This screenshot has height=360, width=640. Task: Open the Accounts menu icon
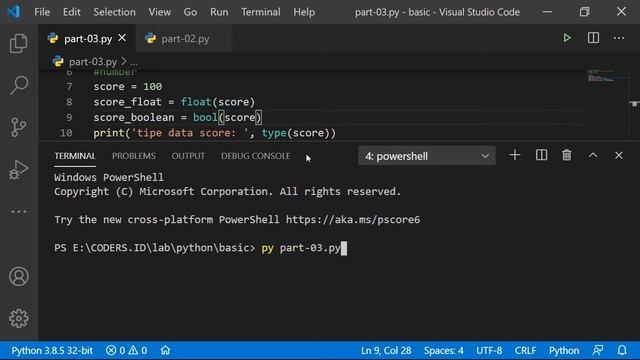click(x=19, y=276)
